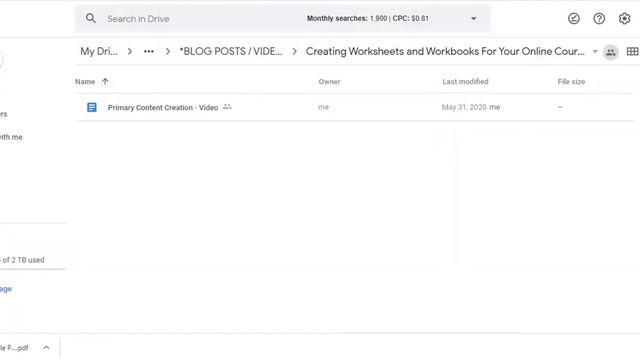Open the *BLOG POSTS / VIDE... breadcrumb folder
The height and width of the screenshot is (360, 640).
231,51
